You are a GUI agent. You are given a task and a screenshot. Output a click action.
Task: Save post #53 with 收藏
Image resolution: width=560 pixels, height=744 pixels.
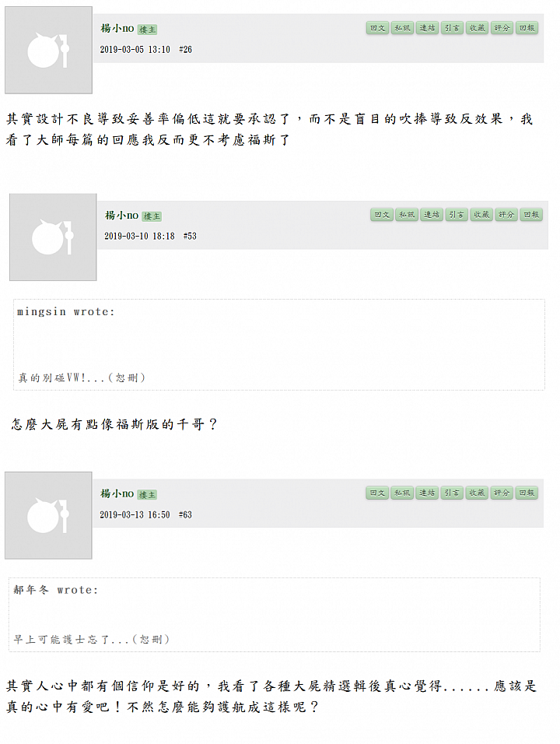click(x=481, y=215)
